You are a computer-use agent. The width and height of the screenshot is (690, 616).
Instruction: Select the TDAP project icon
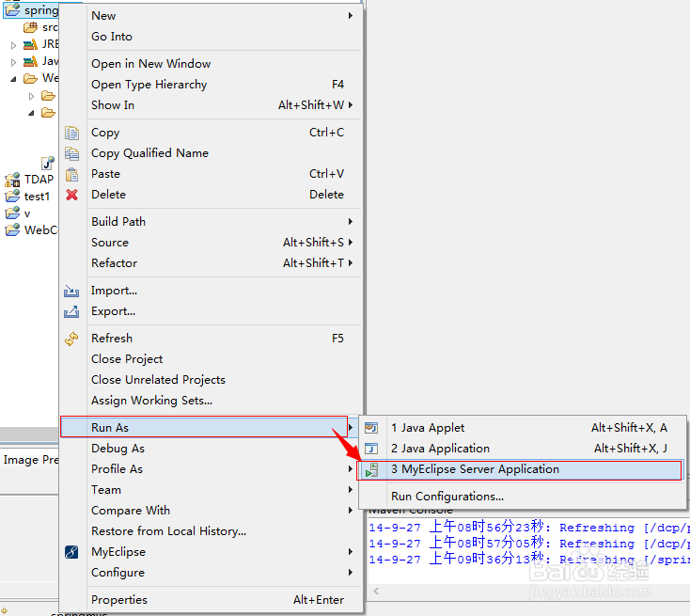(12, 180)
